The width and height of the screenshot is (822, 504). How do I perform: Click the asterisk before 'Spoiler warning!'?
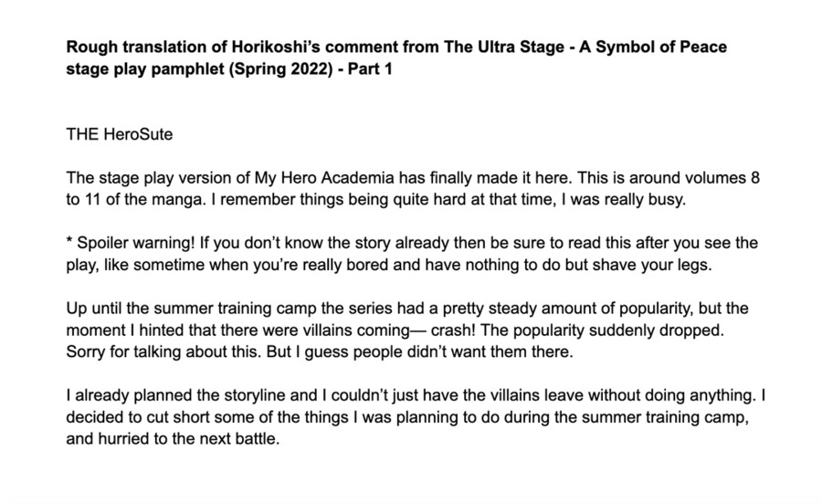click(x=69, y=241)
